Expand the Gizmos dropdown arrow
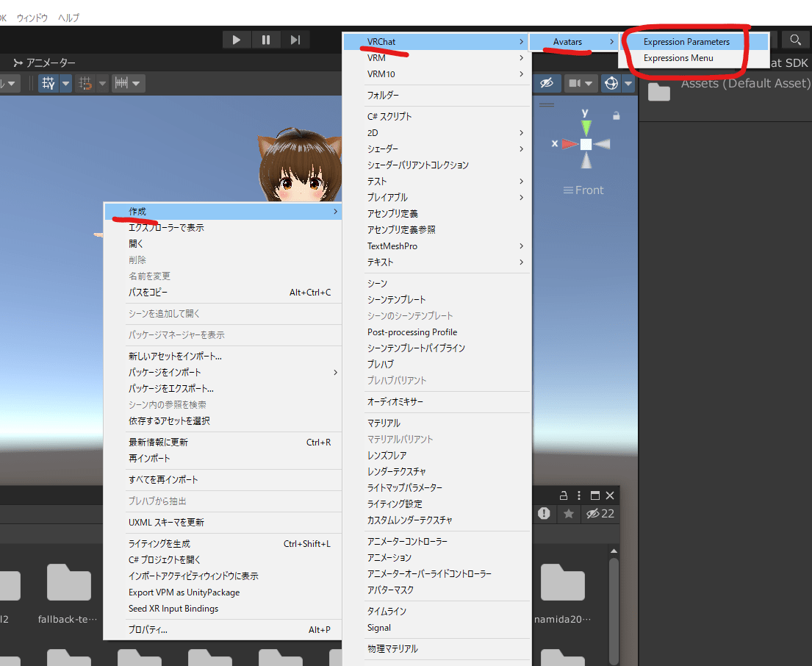Screen dimensions: 812x666 coord(628,83)
